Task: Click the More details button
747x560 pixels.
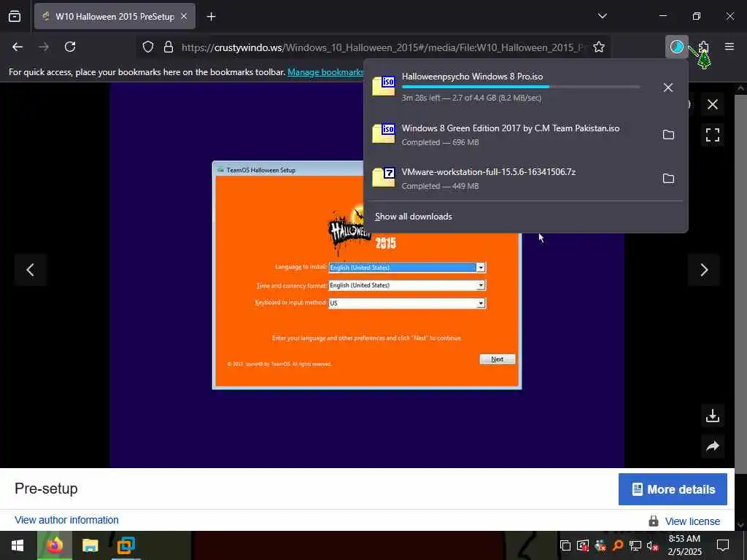Action: 673,489
